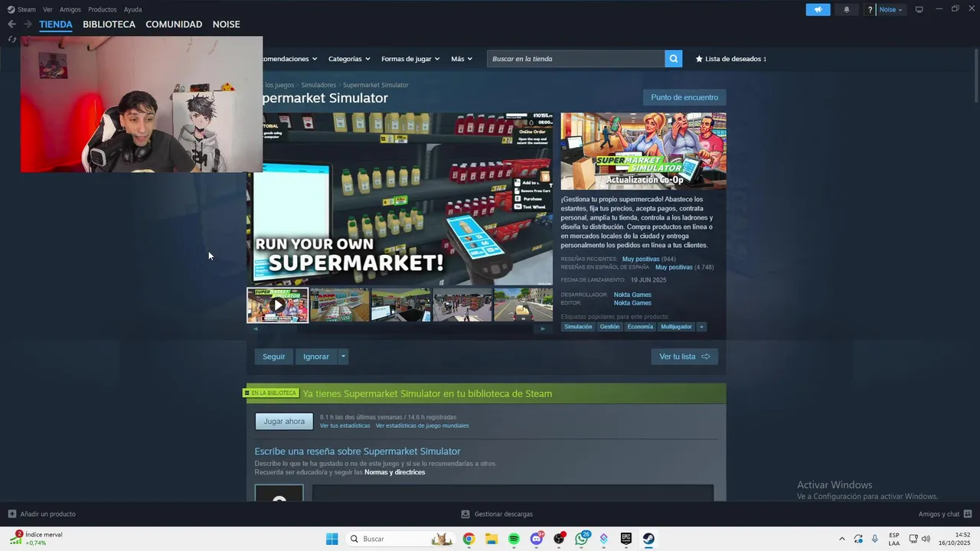
Task: Click the store search magnifier button
Action: click(x=673, y=59)
